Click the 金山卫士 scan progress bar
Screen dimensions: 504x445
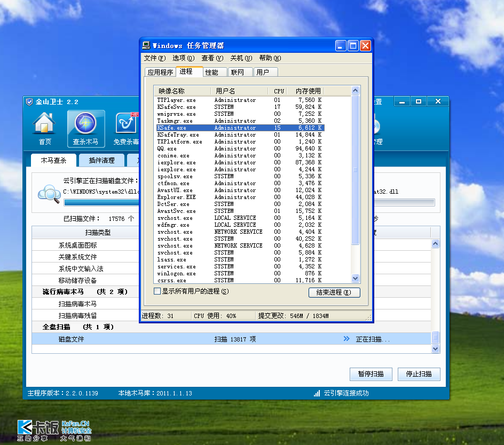point(249,202)
